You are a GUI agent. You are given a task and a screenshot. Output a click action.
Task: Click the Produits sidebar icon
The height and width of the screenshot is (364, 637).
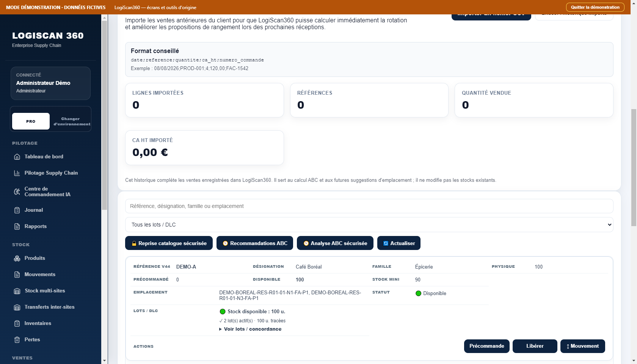pyautogui.click(x=17, y=258)
